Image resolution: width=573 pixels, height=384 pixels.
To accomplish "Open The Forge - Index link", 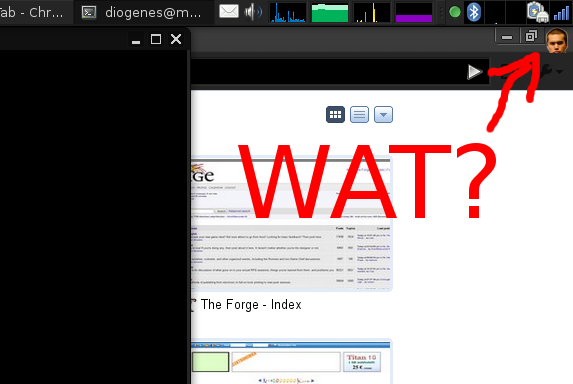I will 251,304.
